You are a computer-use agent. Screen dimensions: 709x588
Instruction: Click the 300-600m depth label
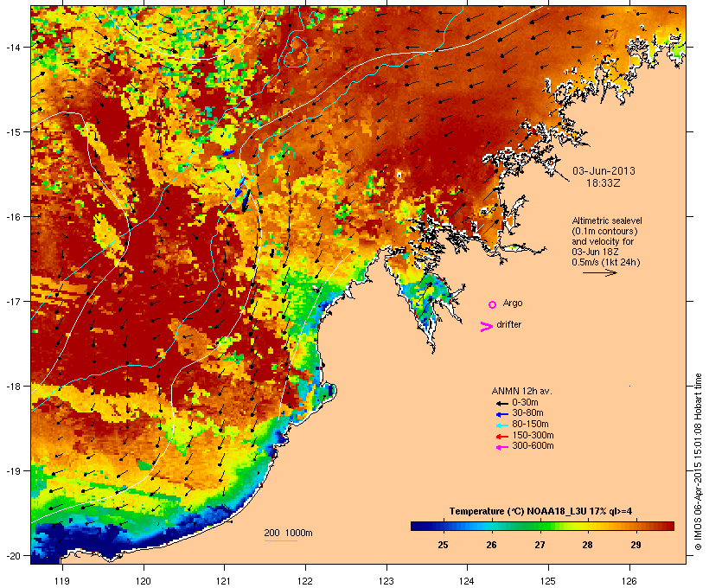(x=533, y=446)
